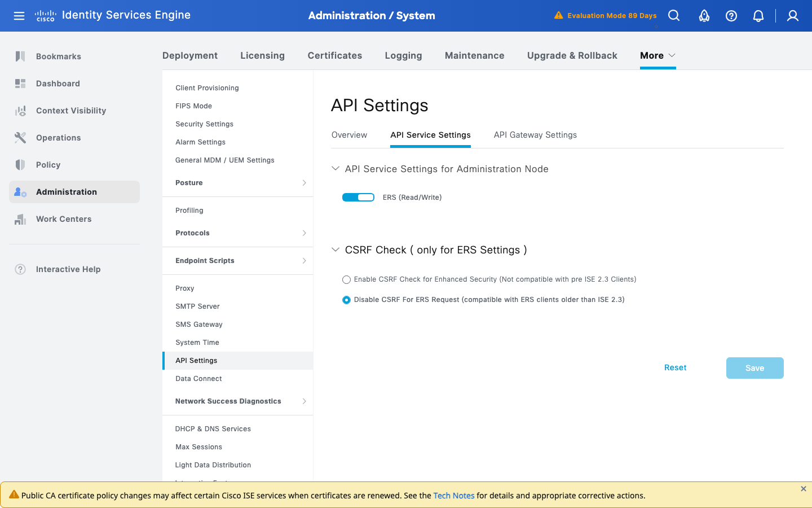Select Enable CSRF Check for Enhanced Security
Viewport: 812px width, 508px height.
[346, 279]
